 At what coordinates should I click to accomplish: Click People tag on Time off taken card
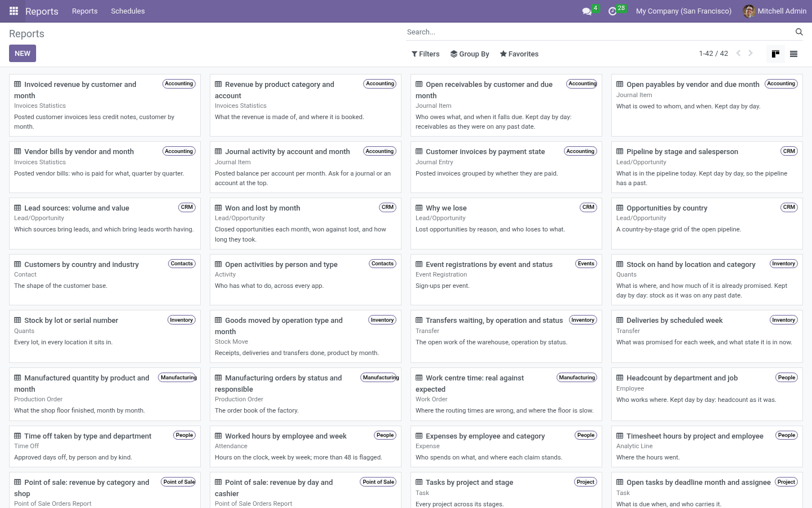184,435
